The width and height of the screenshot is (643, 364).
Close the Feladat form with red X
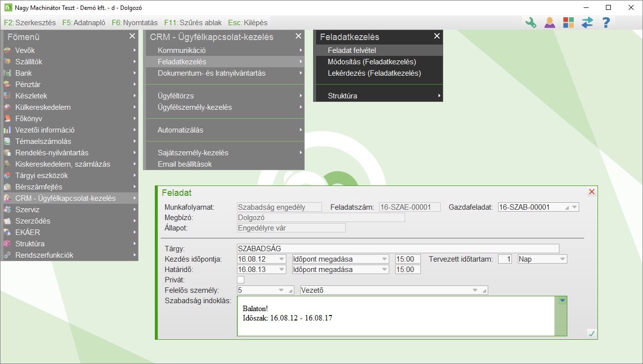(x=592, y=192)
